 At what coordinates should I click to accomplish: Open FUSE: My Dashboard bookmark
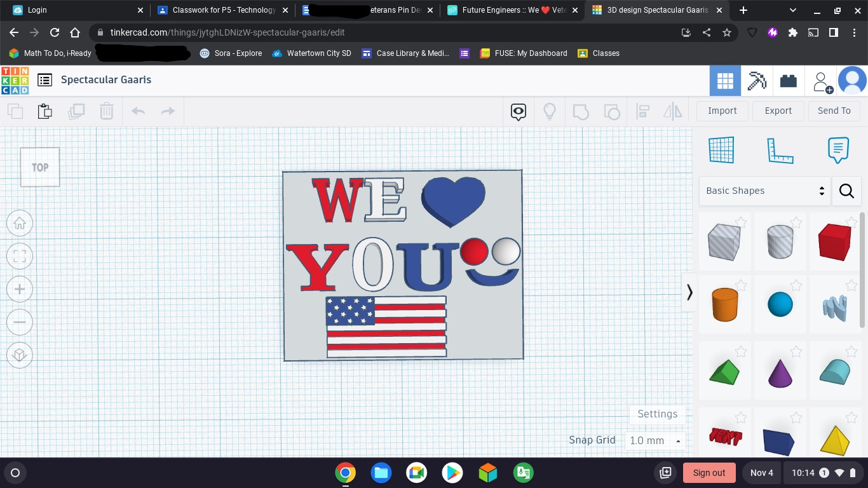(x=524, y=53)
